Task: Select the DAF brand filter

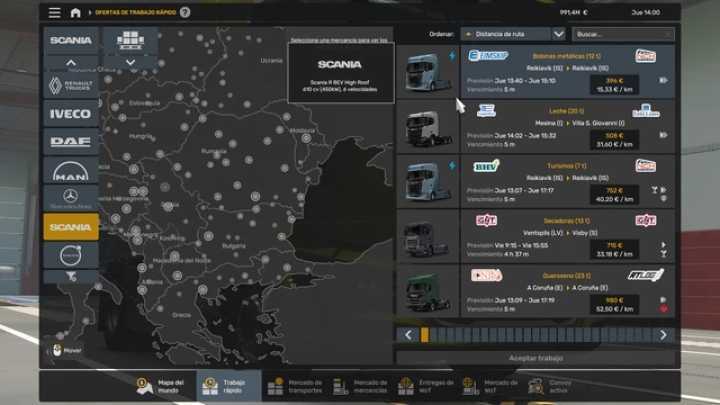Action: click(71, 141)
